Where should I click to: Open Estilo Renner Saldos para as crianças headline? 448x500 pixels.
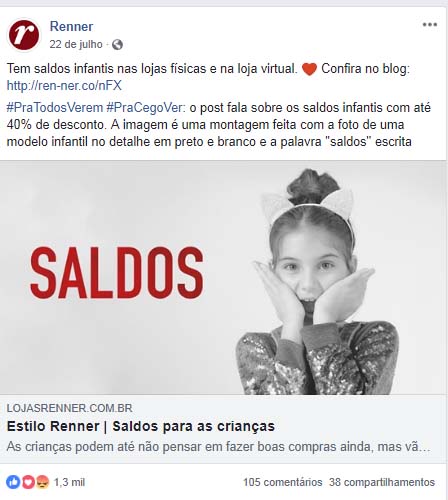[141, 426]
